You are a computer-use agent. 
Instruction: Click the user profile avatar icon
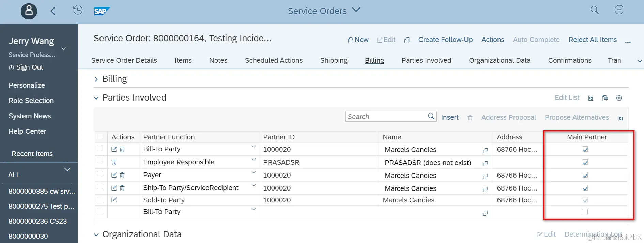pyautogui.click(x=29, y=11)
